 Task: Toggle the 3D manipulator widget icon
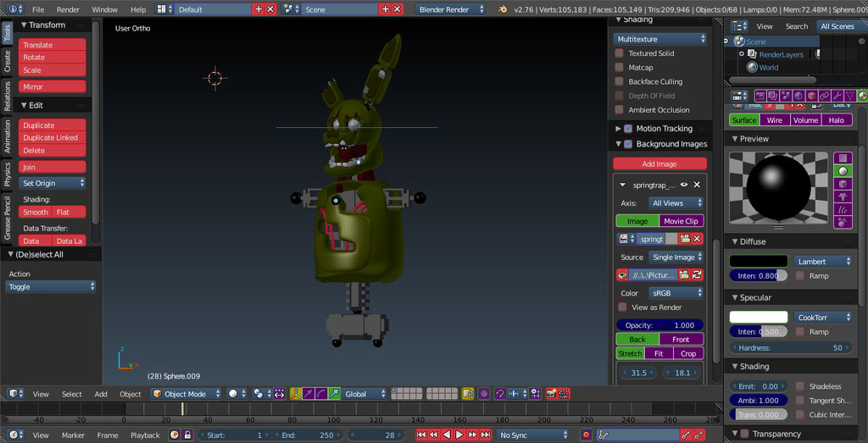click(x=297, y=394)
